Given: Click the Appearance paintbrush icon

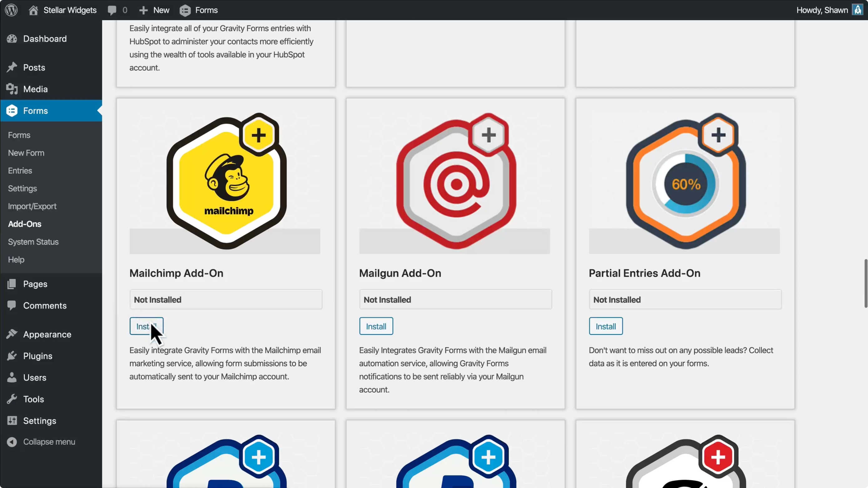Looking at the screenshot, I should coord(12,334).
